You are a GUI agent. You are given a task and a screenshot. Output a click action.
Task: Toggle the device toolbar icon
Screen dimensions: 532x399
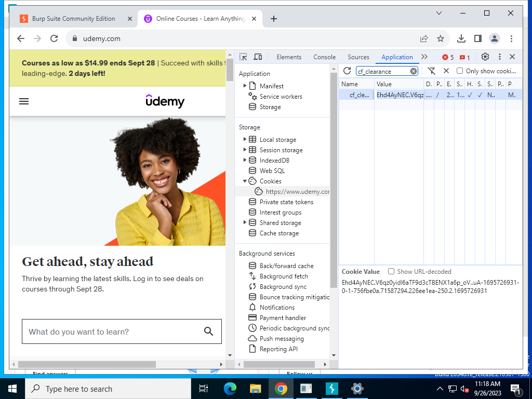[258, 57]
